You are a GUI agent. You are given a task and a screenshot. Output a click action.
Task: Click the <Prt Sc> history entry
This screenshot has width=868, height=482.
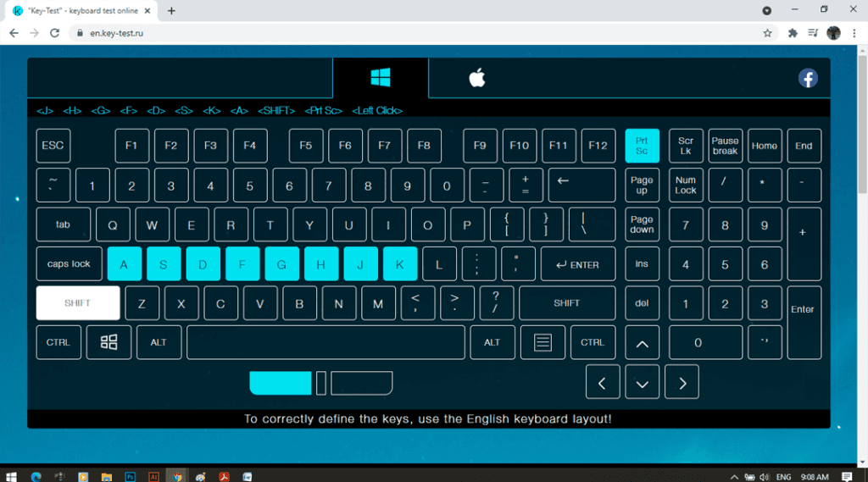(323, 111)
